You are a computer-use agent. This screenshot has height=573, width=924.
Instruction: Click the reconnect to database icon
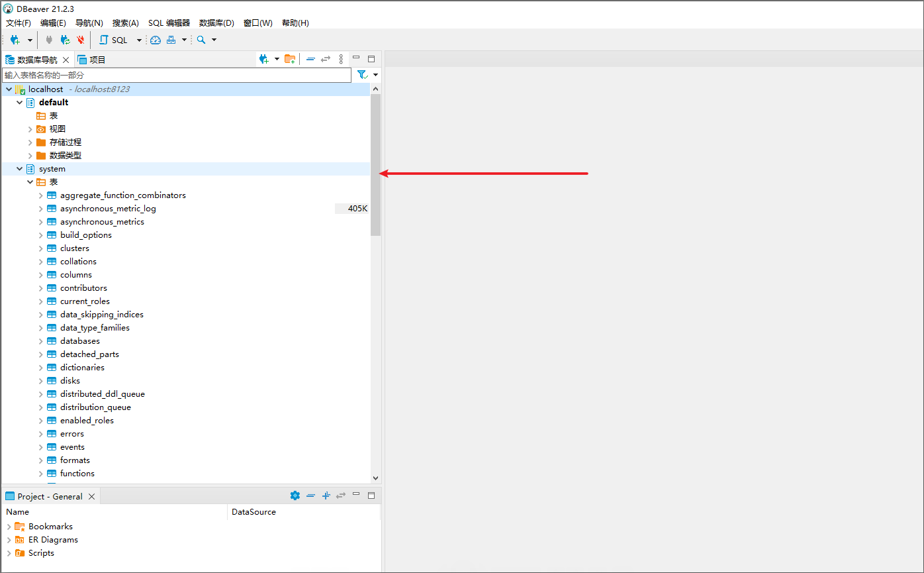(64, 40)
